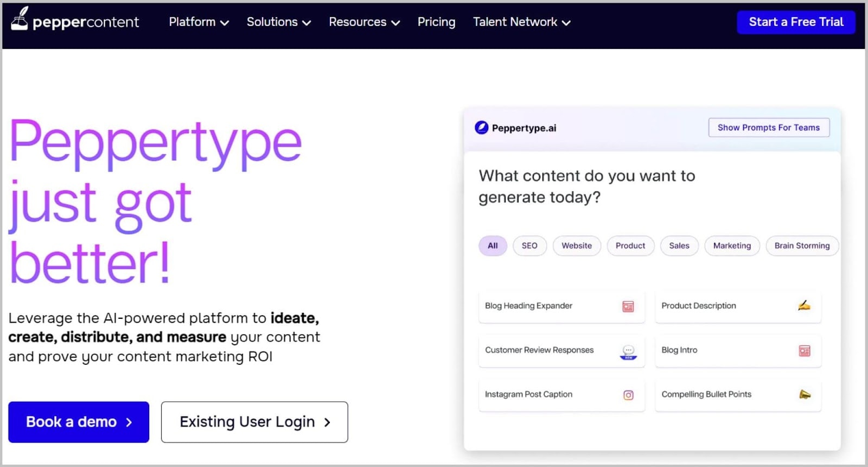Screen dimensions: 868x467
Task: Click the arrow on Book a demo
Action: [129, 422]
